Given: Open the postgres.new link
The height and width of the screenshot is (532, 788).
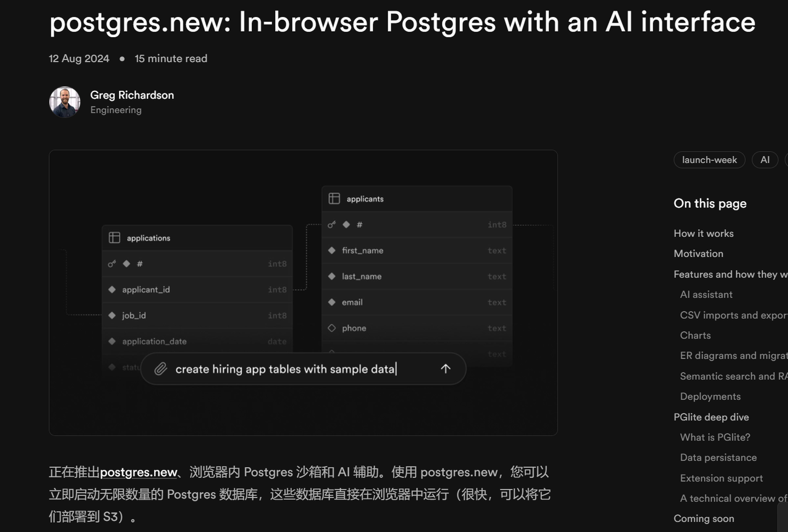Looking at the screenshot, I should 138,472.
